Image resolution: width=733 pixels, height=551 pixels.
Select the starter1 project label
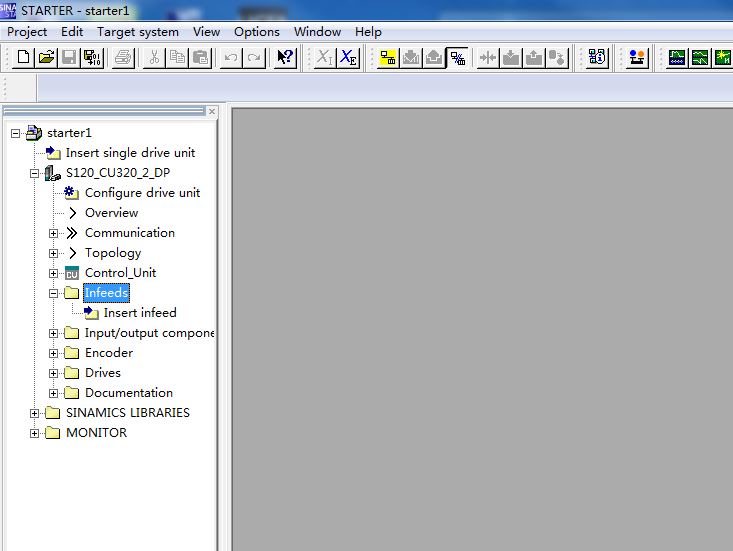coord(69,133)
